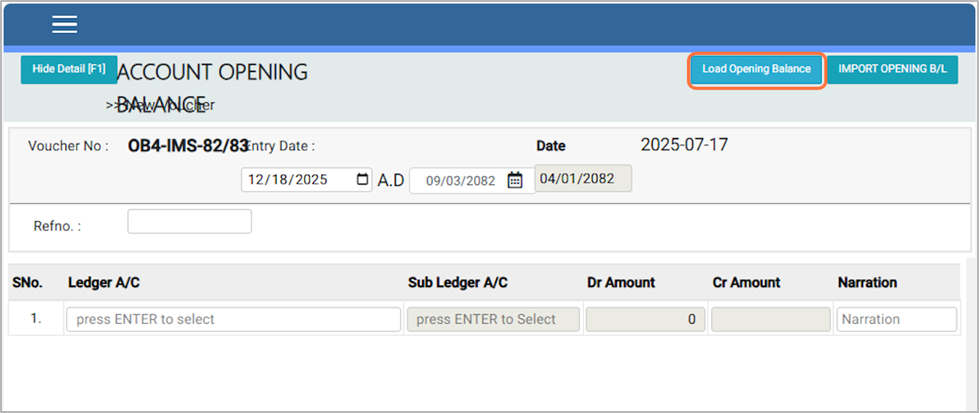Click the 09/03/2082 date input
The height and width of the screenshot is (413, 979).
[460, 181]
